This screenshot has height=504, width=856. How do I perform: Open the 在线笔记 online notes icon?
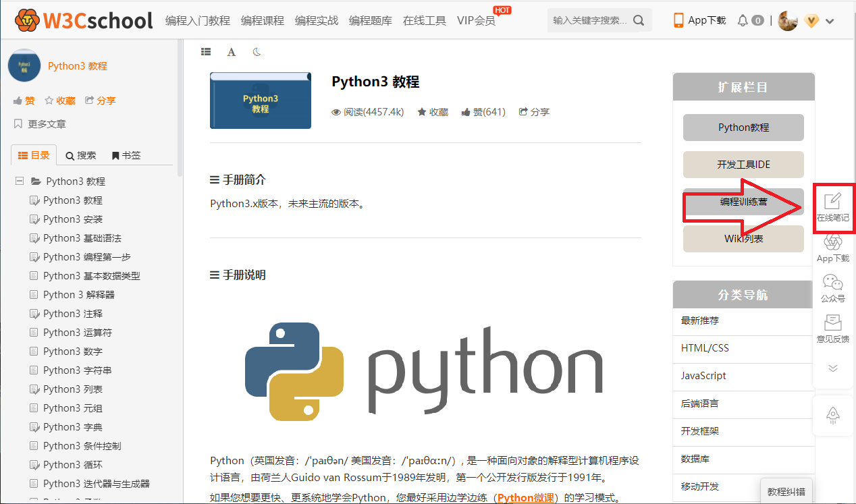[x=833, y=206]
